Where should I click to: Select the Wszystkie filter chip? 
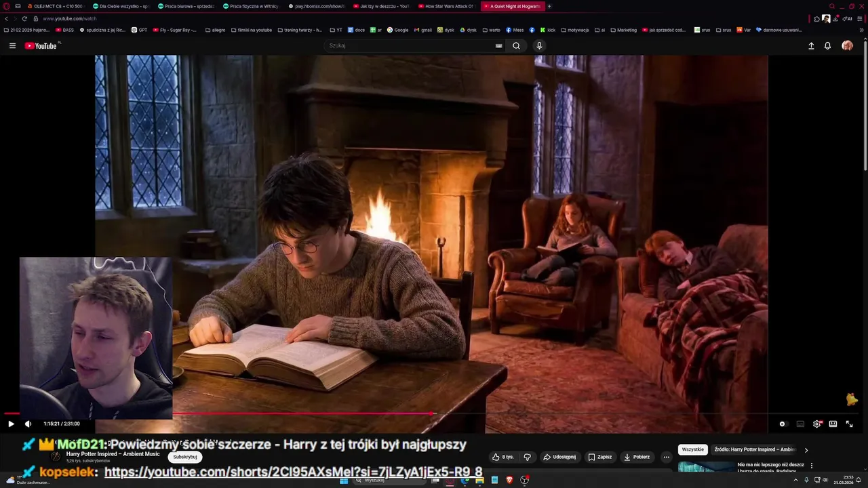click(693, 449)
